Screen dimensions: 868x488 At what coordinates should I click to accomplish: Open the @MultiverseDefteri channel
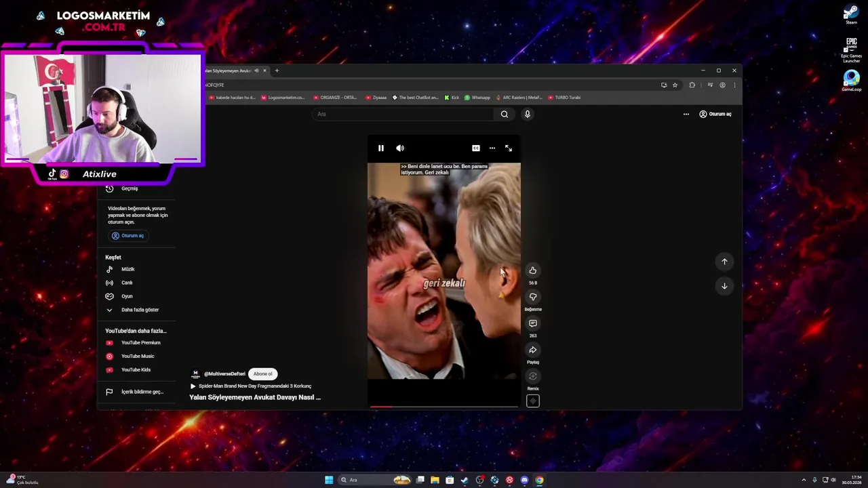[224, 373]
